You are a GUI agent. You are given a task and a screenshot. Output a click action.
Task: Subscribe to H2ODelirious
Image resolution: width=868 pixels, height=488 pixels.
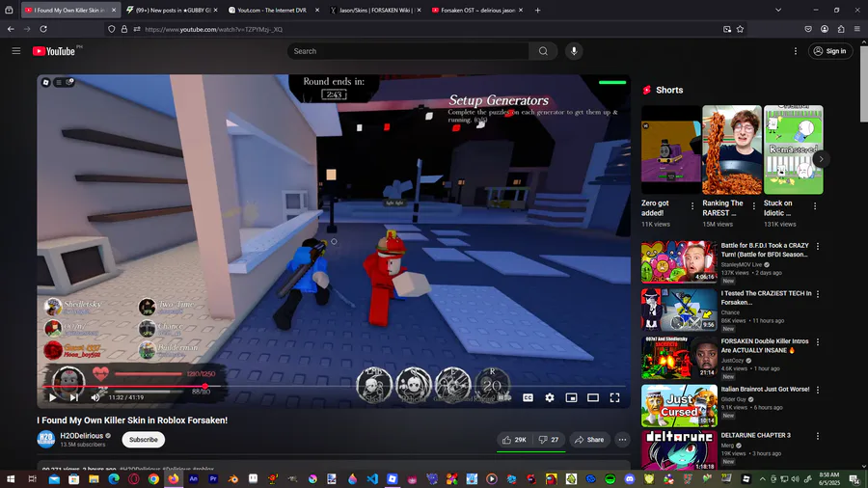point(144,440)
